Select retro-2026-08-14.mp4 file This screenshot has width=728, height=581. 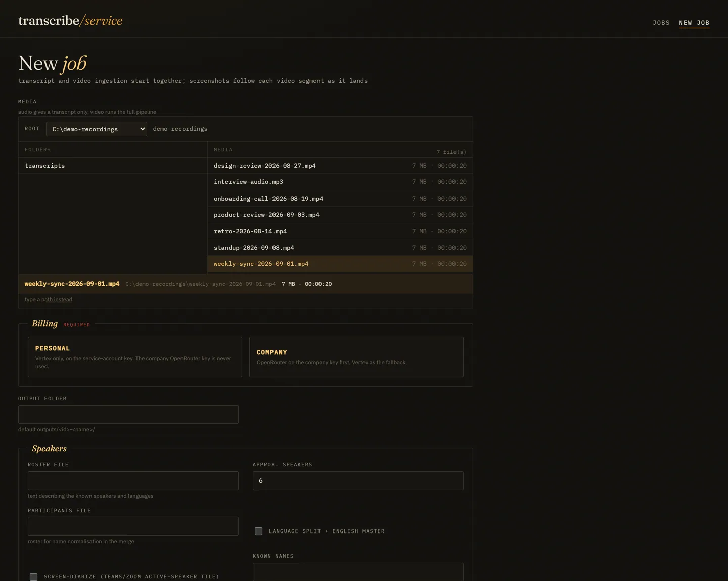point(340,231)
